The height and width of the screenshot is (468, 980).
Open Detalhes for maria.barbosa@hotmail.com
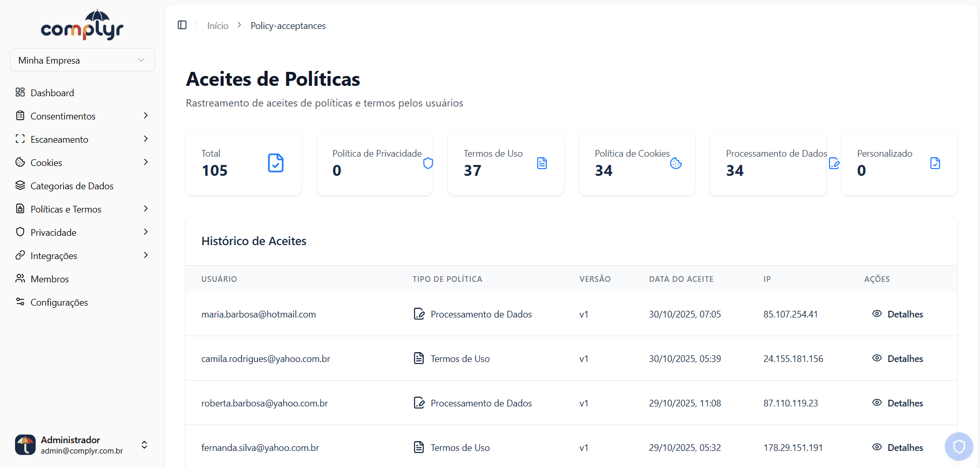[904, 314]
